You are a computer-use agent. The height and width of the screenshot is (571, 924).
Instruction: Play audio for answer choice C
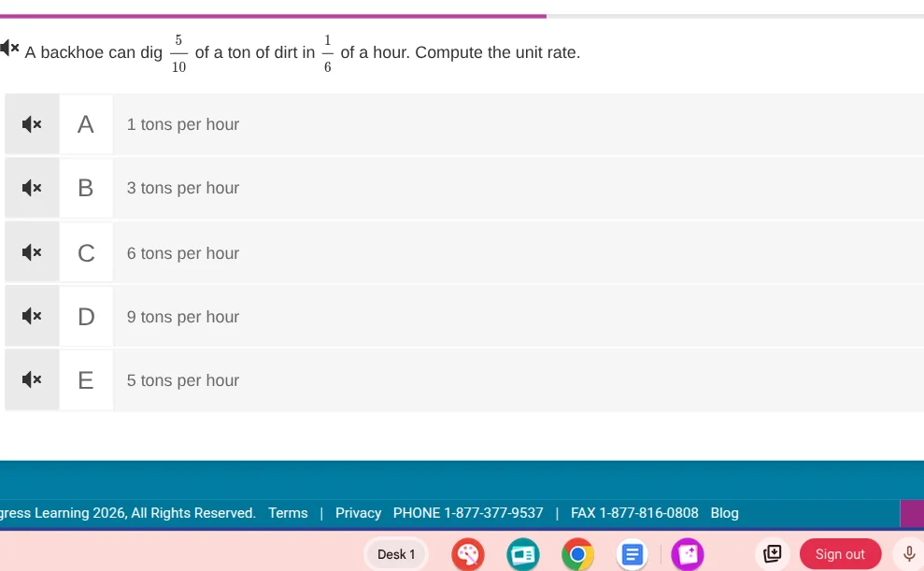point(32,252)
